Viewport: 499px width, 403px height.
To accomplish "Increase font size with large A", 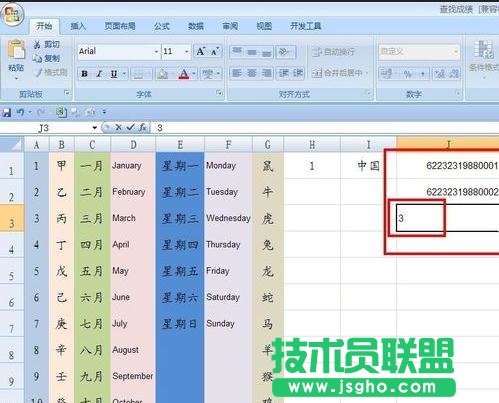I will click(201, 51).
